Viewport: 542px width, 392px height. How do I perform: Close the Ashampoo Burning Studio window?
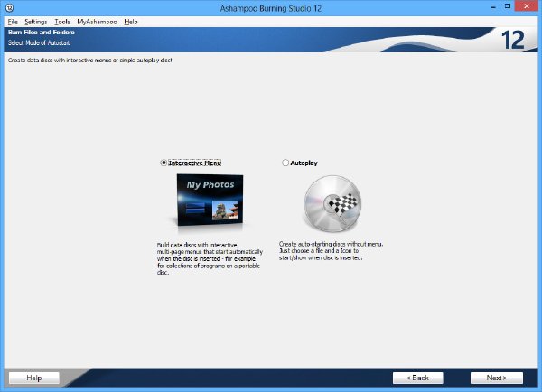click(x=527, y=6)
